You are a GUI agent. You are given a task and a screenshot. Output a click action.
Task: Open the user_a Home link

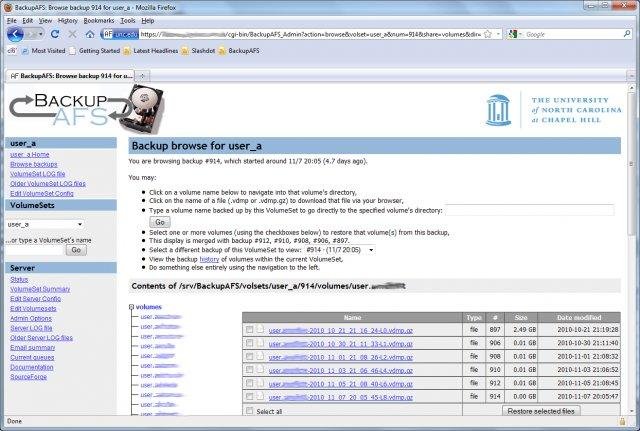(30, 155)
